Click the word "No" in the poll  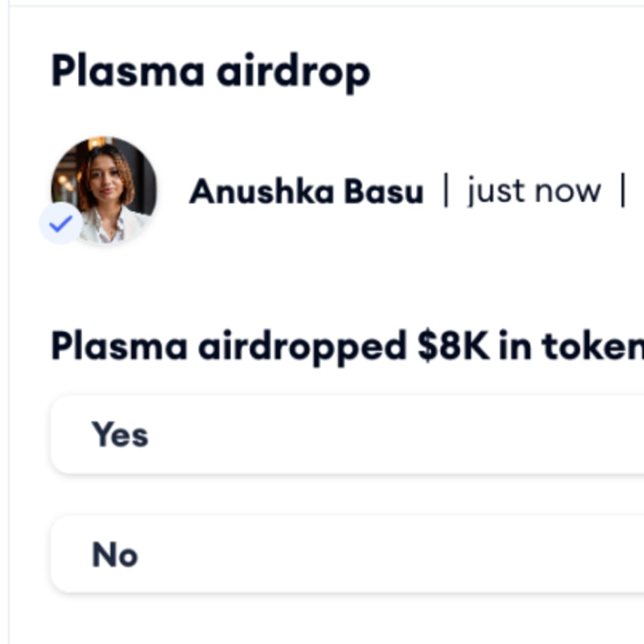pos(115,555)
